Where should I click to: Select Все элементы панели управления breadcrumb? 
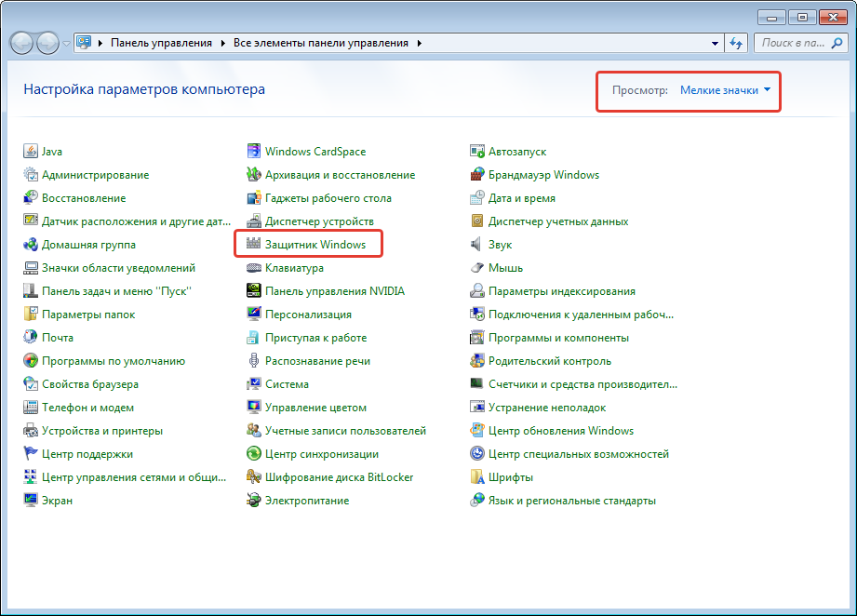click(x=321, y=43)
